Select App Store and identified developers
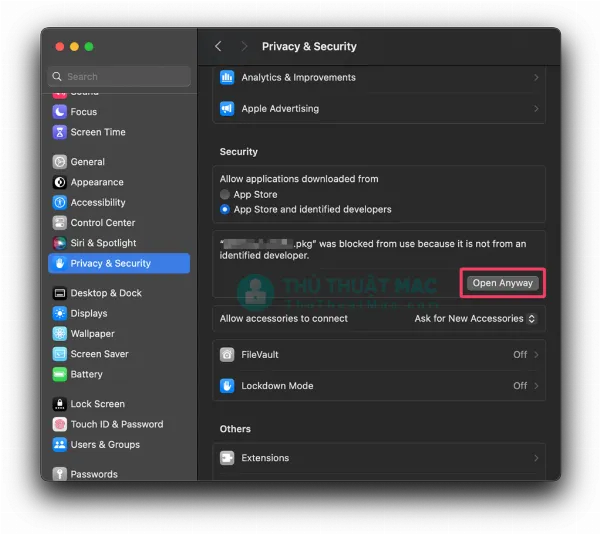Image resolution: width=600 pixels, height=534 pixels. (x=225, y=209)
